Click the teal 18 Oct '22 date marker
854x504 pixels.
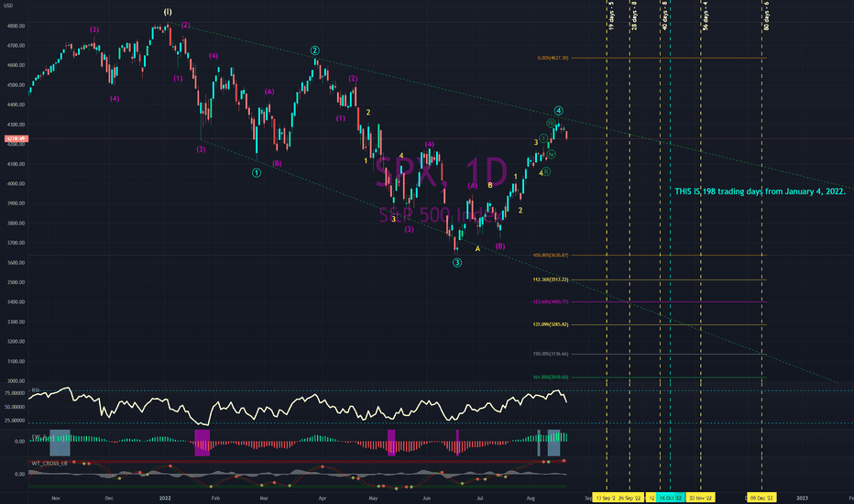point(671,498)
